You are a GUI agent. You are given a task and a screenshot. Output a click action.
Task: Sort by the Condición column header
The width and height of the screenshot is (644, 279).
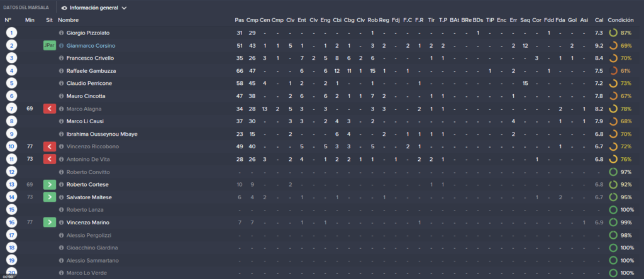[621, 20]
